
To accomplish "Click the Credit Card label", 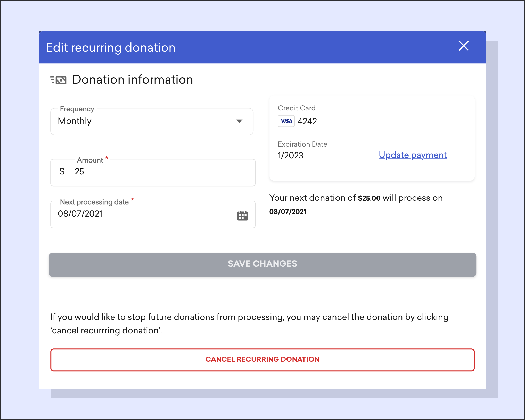I will pos(297,108).
